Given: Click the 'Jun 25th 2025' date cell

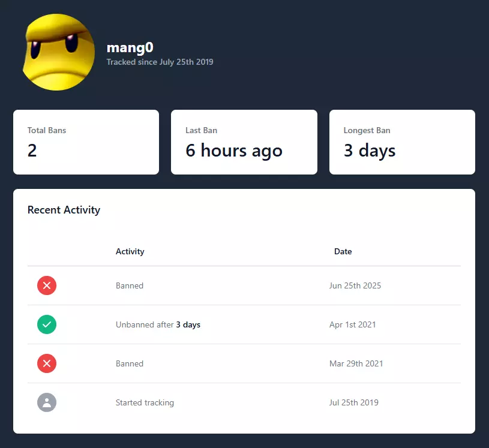Looking at the screenshot, I should (355, 285).
